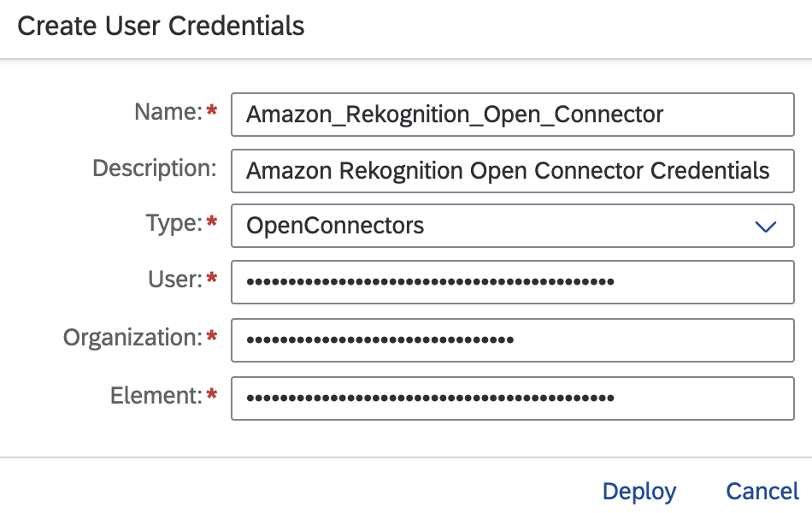This screenshot has height=513, width=812.
Task: Click the required asterisk beside Type
Action: coord(212,225)
